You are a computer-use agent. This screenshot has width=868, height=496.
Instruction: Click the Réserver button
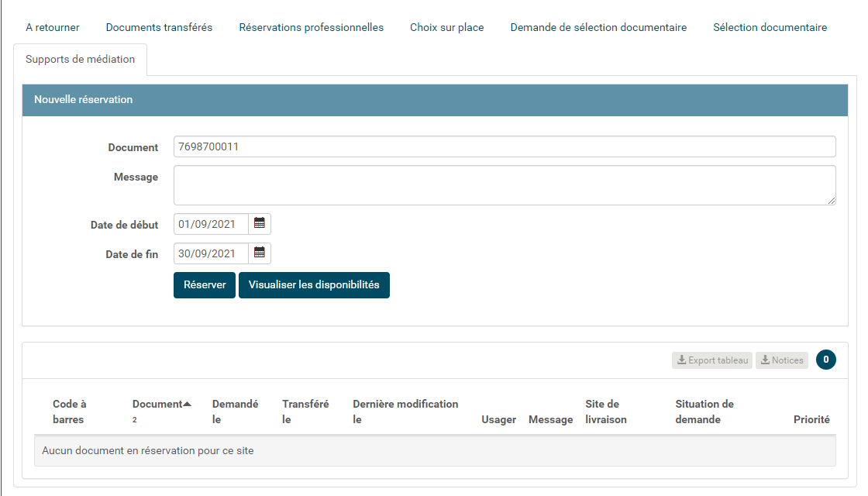(x=205, y=284)
